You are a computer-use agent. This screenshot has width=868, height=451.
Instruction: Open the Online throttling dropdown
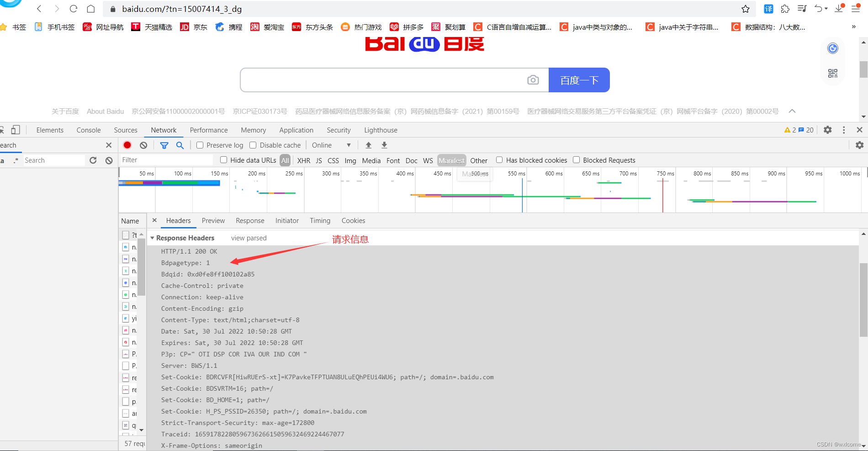click(x=331, y=145)
